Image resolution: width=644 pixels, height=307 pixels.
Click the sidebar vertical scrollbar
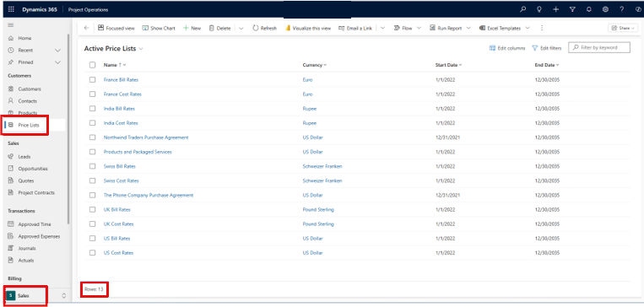pyautogui.click(x=68, y=129)
